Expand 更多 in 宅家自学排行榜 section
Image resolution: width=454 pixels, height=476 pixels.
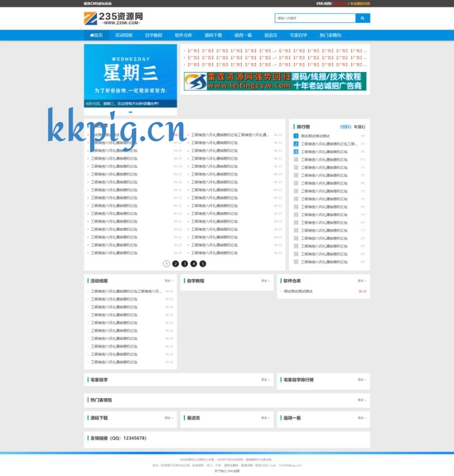tap(361, 380)
